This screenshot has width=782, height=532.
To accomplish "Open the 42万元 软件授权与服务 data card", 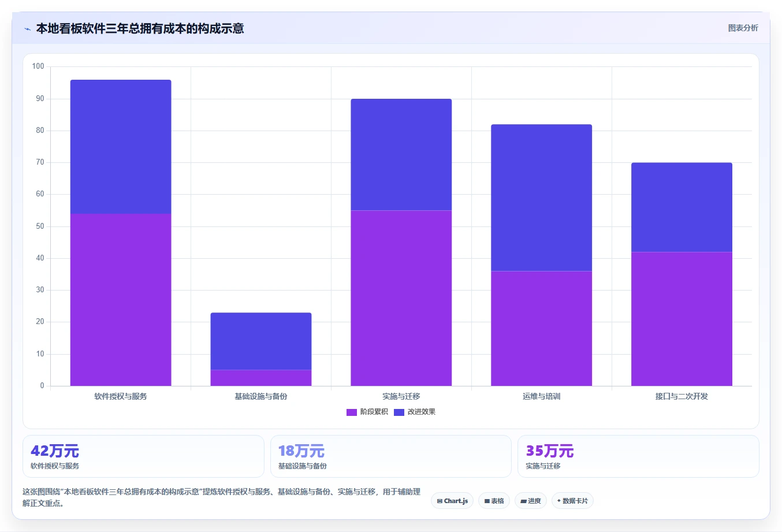I will [143, 456].
